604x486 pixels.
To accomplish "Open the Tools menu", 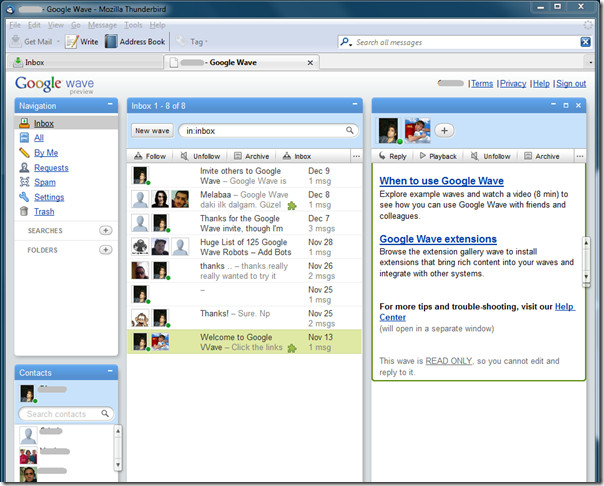I will (x=133, y=25).
